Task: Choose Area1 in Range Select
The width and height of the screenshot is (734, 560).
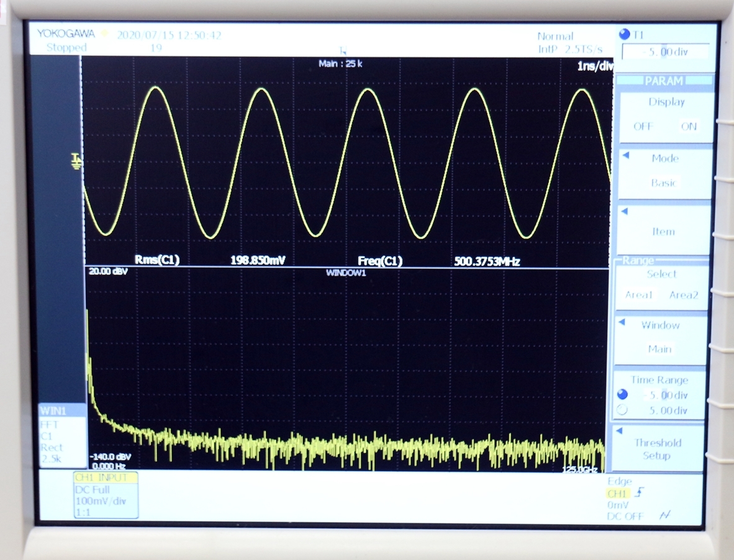Action: pyautogui.click(x=638, y=295)
